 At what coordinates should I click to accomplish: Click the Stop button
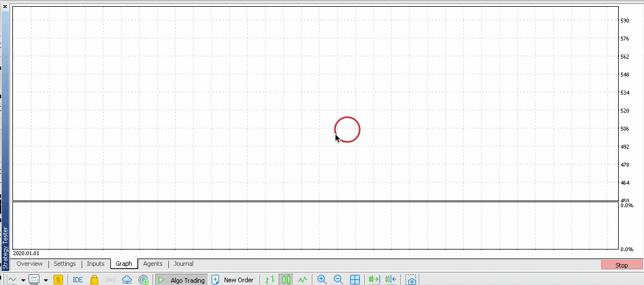click(621, 265)
